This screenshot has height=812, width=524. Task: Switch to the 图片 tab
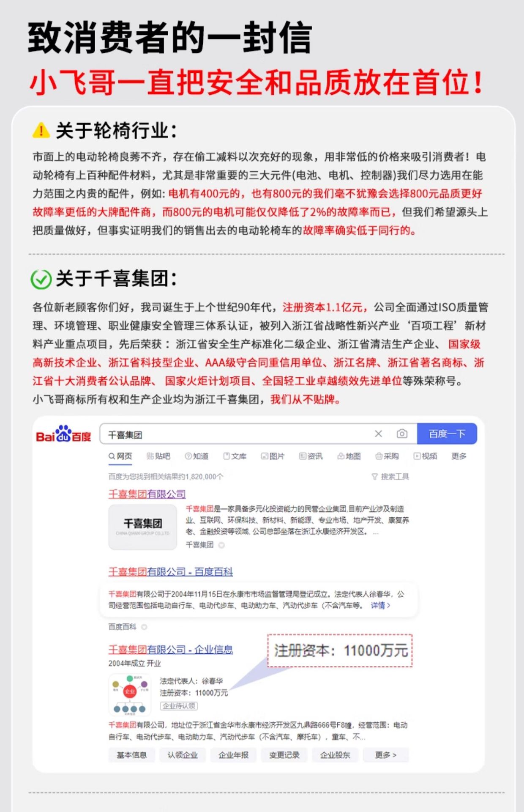273,456
